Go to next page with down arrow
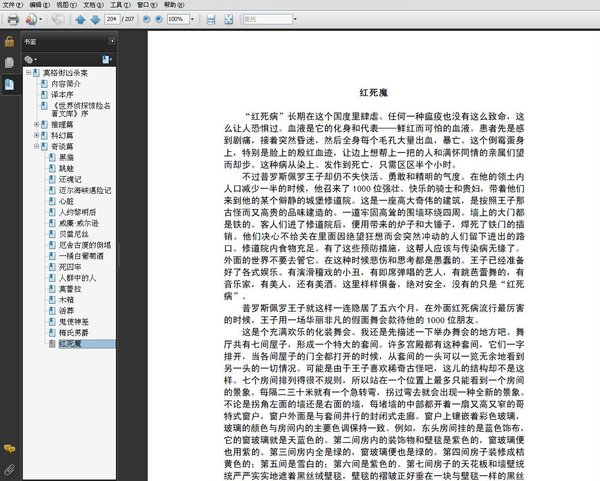 (95, 19)
